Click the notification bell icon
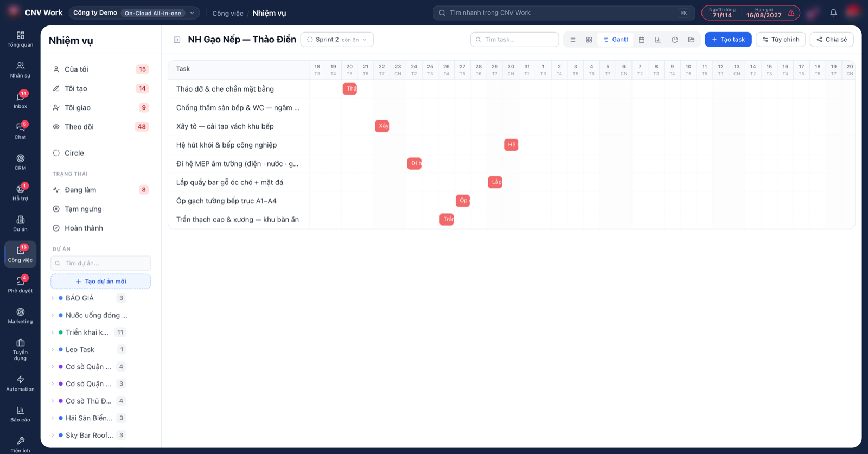This screenshot has height=454, width=868. pos(833,12)
